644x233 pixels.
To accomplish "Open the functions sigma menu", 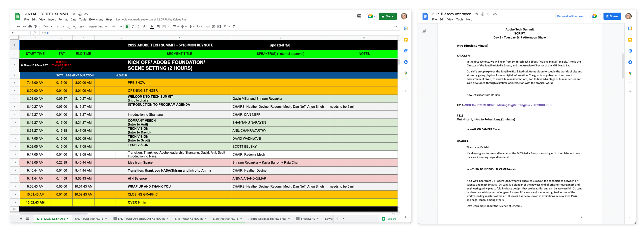I will (x=235, y=27).
